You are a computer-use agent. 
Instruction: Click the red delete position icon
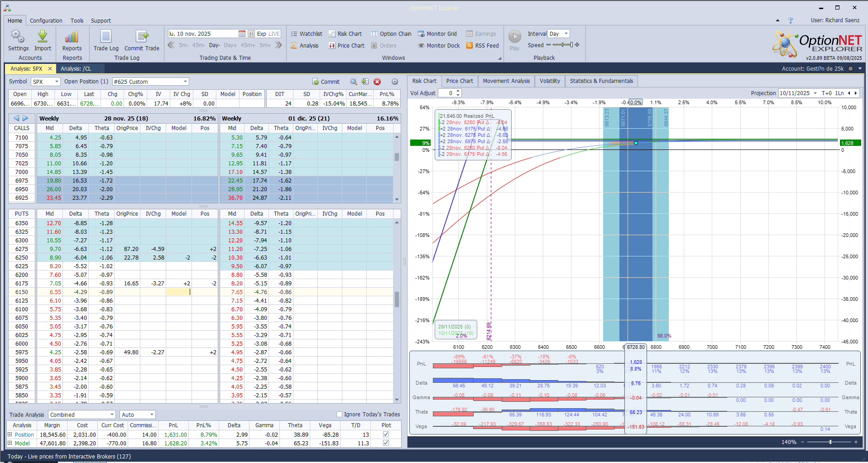[x=377, y=82]
